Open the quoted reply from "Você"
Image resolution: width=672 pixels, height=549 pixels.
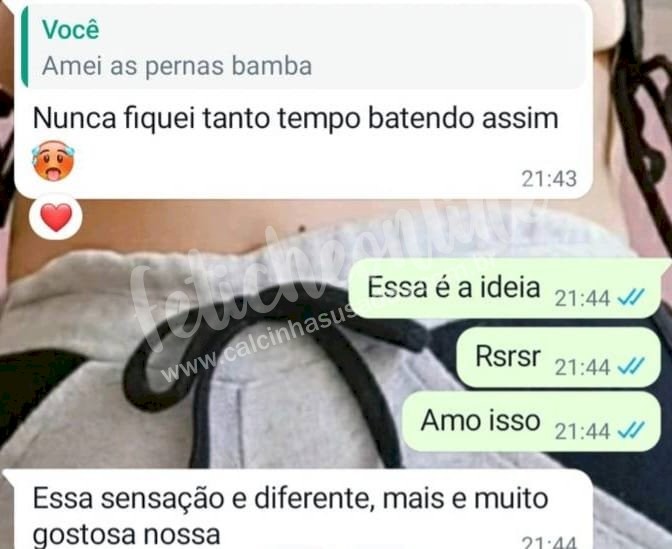click(304, 46)
